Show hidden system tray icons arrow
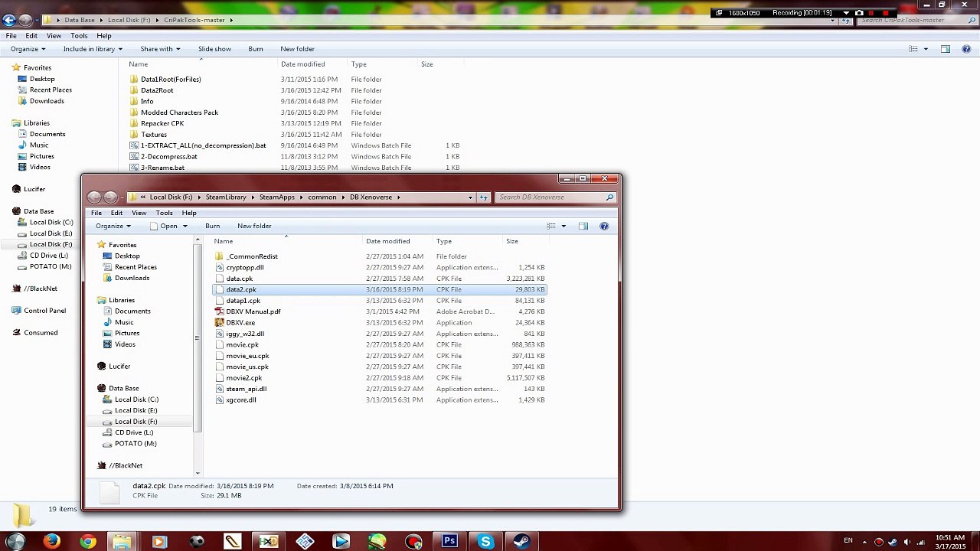This screenshot has width=980, height=551. (864, 542)
